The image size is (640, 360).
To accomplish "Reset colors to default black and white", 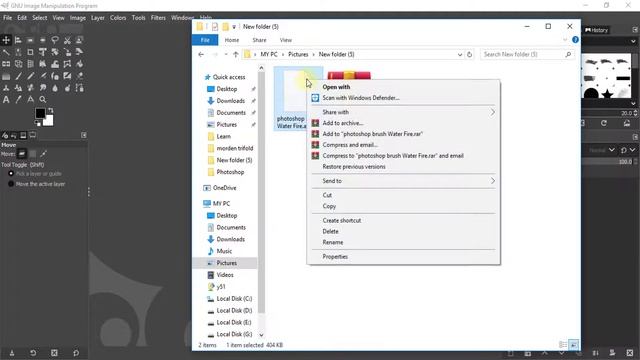I will (37, 123).
